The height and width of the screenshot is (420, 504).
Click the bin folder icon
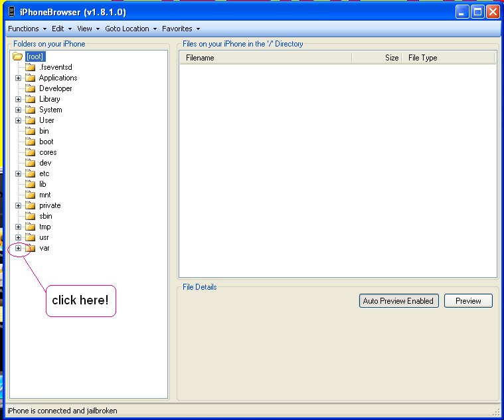pyautogui.click(x=31, y=131)
